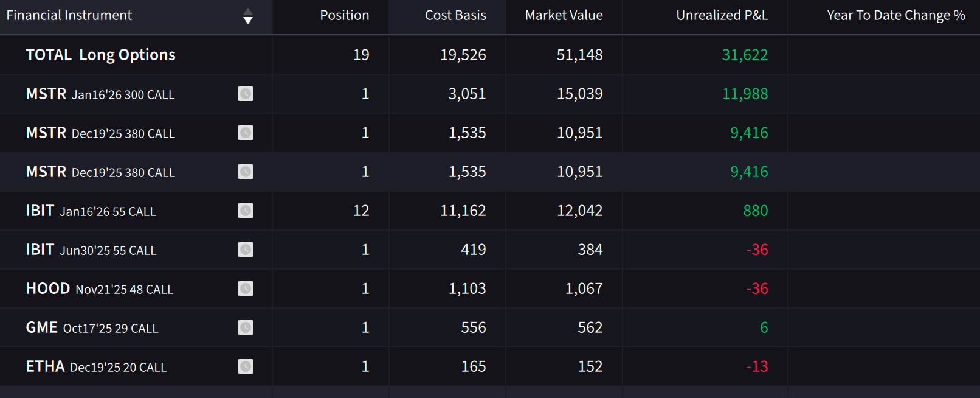Select GME Oct17'25 29 CALL instrument
This screenshot has height=398, width=980.
(92, 327)
